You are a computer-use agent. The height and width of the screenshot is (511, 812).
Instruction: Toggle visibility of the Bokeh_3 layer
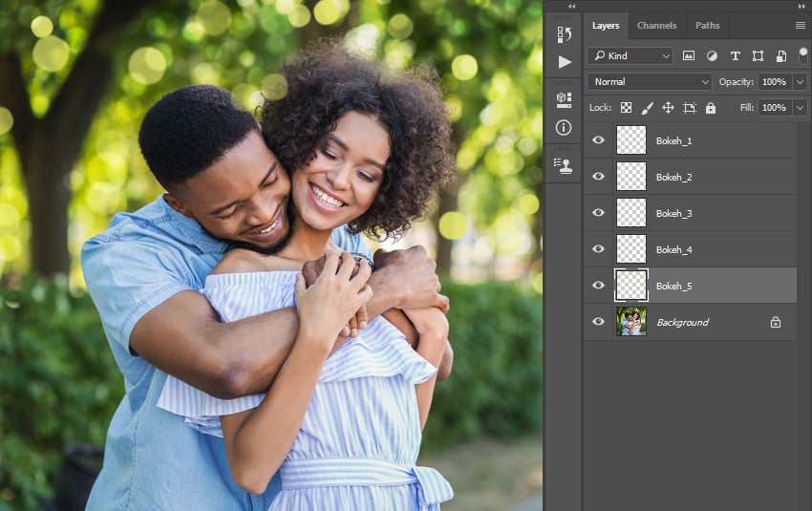click(599, 213)
